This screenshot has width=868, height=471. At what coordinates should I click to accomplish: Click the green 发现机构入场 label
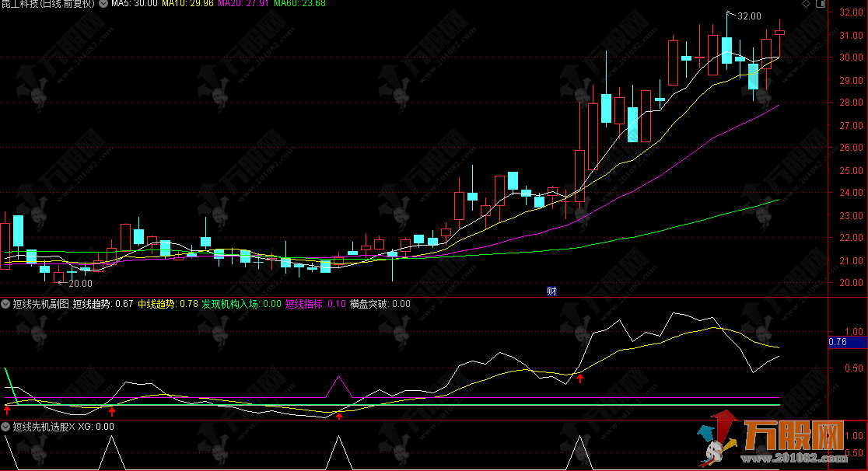241,304
